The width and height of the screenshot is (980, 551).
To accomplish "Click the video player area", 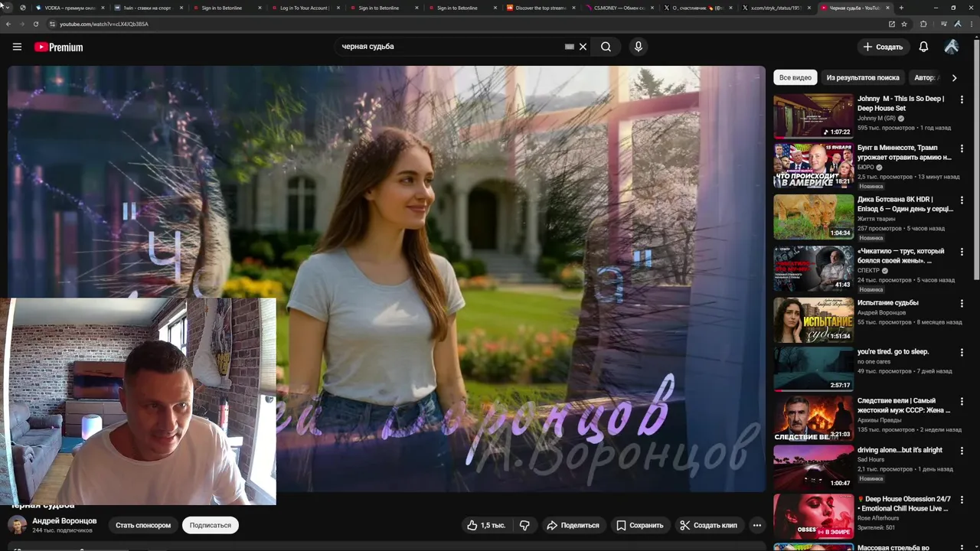I will pyautogui.click(x=386, y=279).
